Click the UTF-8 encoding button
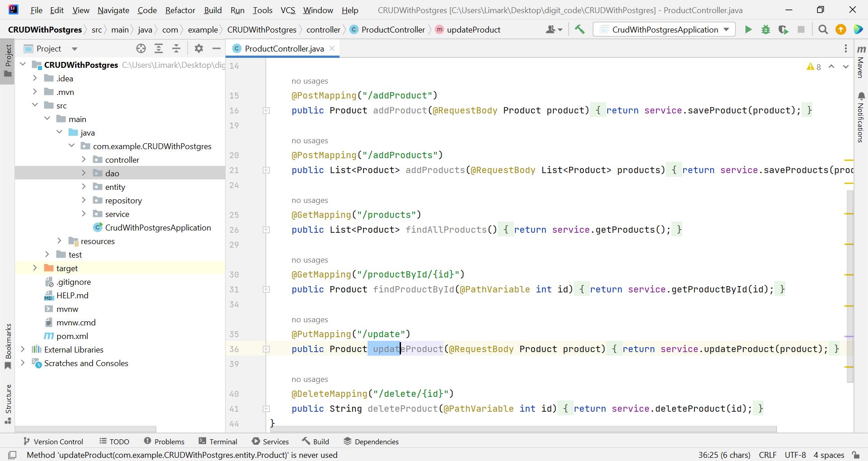 click(795, 455)
